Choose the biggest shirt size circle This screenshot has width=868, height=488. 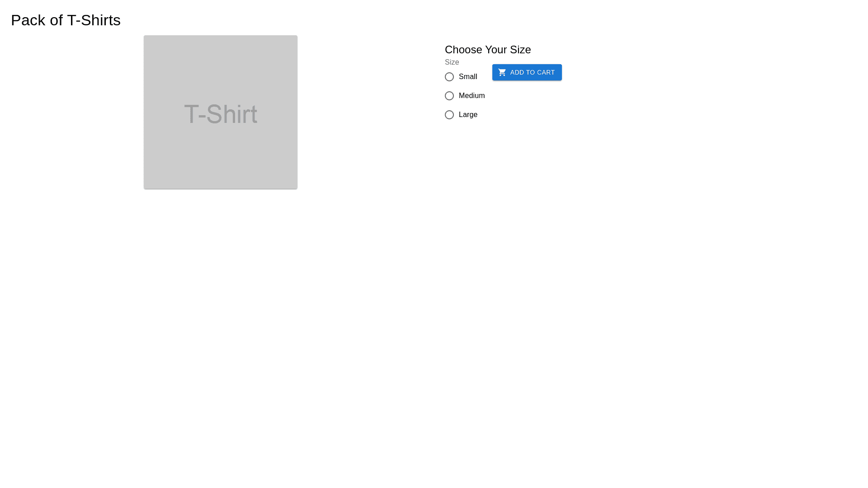point(449,115)
